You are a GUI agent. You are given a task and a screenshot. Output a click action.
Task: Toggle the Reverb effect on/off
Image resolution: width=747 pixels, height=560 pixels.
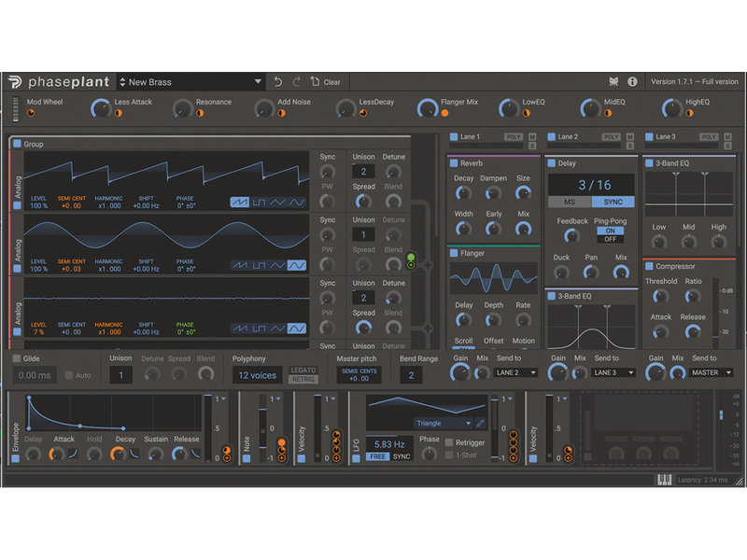tap(454, 162)
